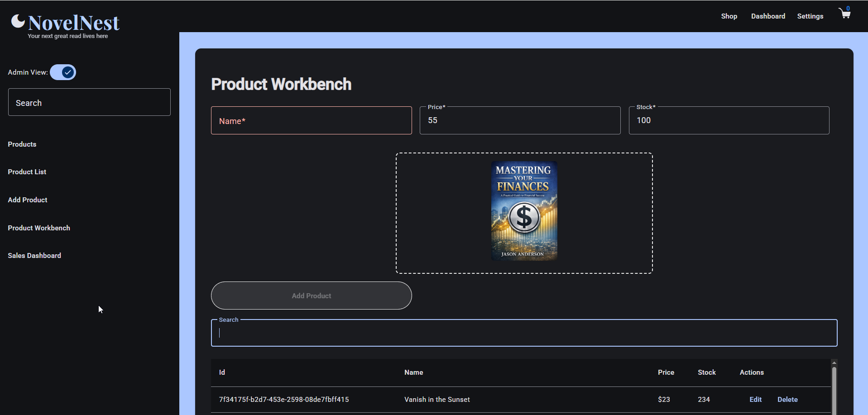Viewport: 868px width, 415px height.
Task: Select Products in the sidebar
Action: [x=22, y=144]
